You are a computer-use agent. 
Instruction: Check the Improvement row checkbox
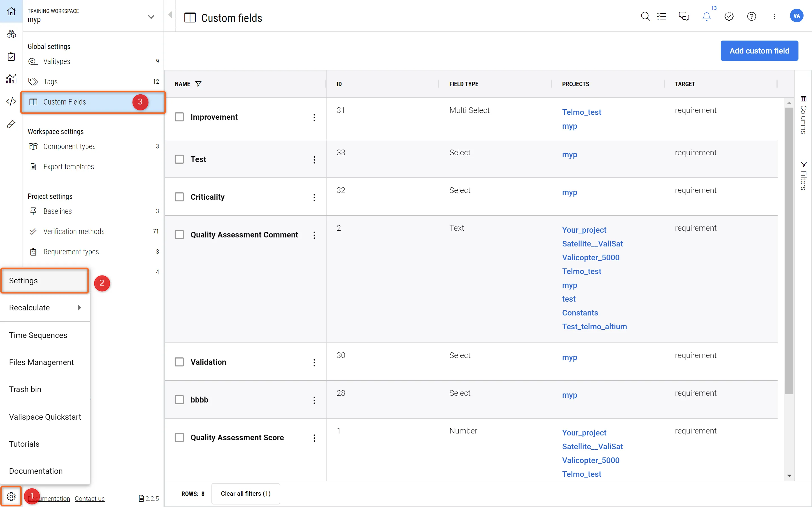click(x=179, y=117)
